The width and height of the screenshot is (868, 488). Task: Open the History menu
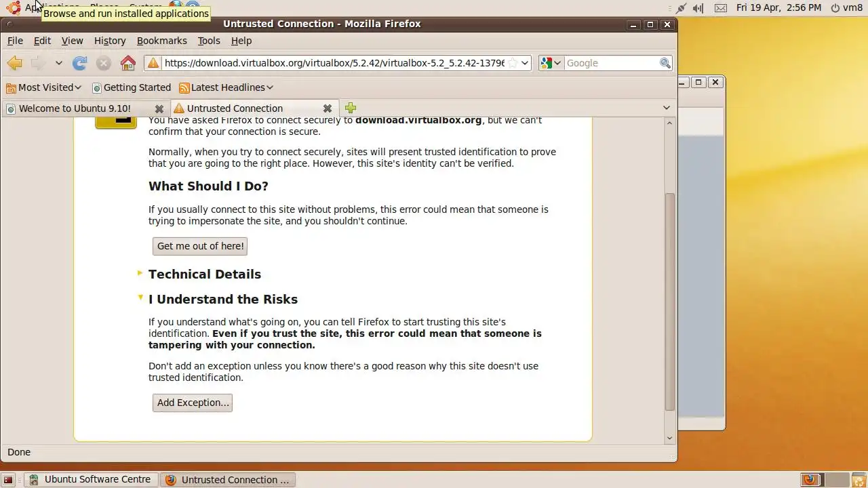point(110,41)
